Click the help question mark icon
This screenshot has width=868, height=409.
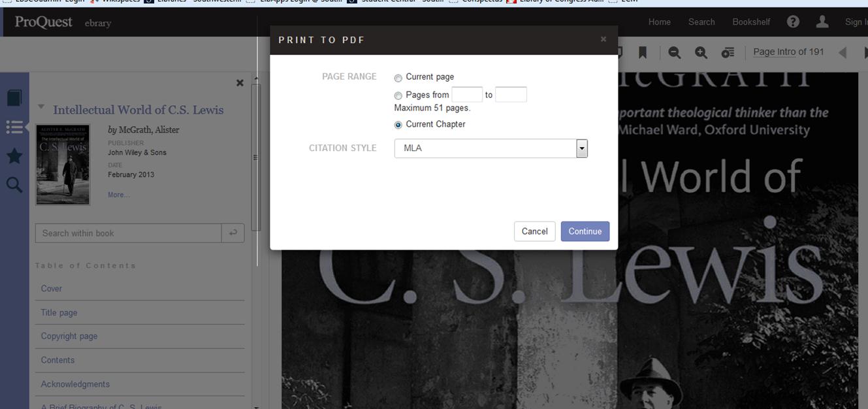pyautogui.click(x=793, y=22)
